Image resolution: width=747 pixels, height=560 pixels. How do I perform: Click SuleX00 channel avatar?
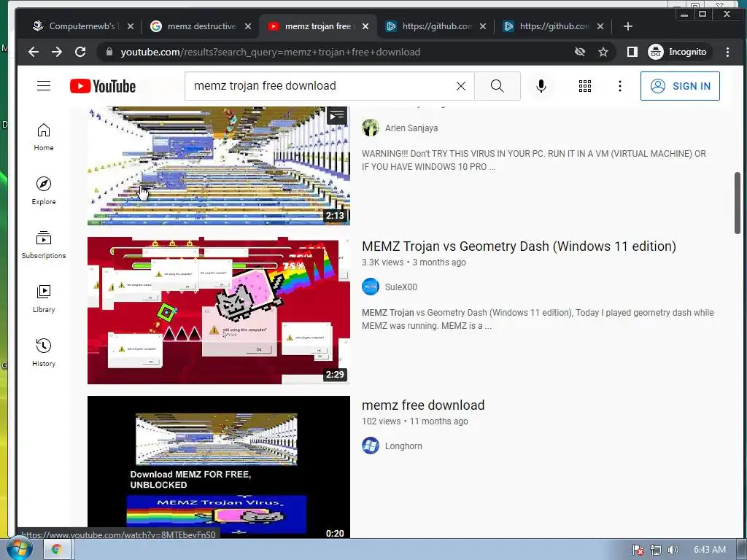(370, 287)
